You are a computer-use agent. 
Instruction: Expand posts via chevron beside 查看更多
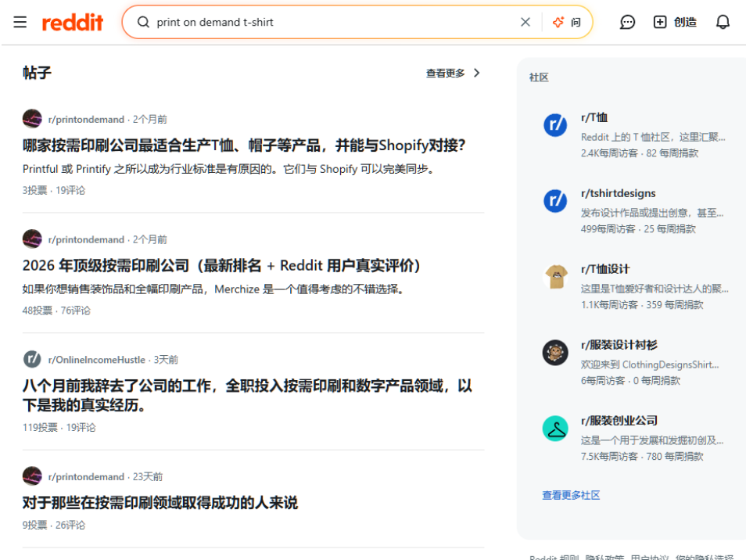tap(477, 73)
